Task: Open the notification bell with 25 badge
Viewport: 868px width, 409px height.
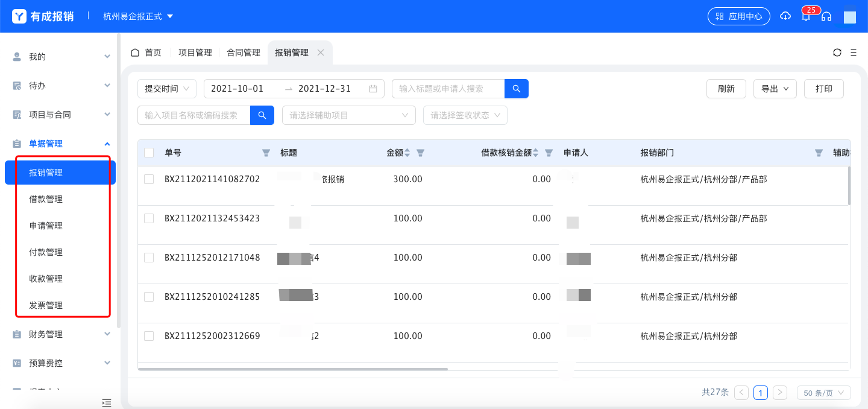Action: coord(806,16)
